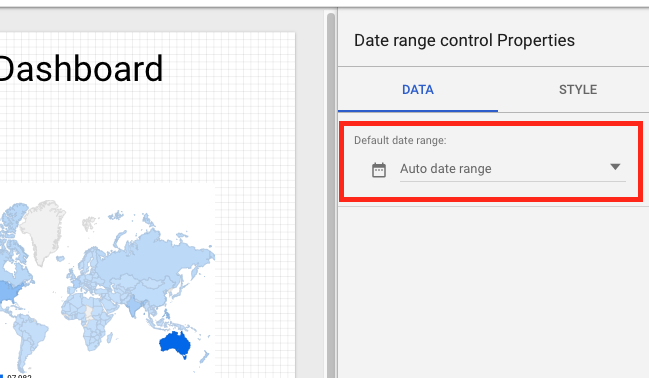Click the Default date range label
Screen dimensions: 649x378
pyautogui.click(x=400, y=140)
